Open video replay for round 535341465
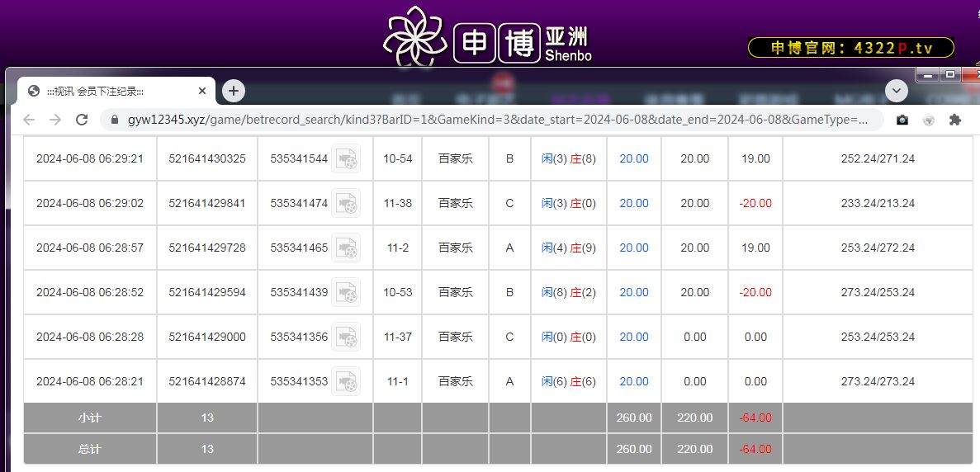The height and width of the screenshot is (472, 980). point(346,248)
